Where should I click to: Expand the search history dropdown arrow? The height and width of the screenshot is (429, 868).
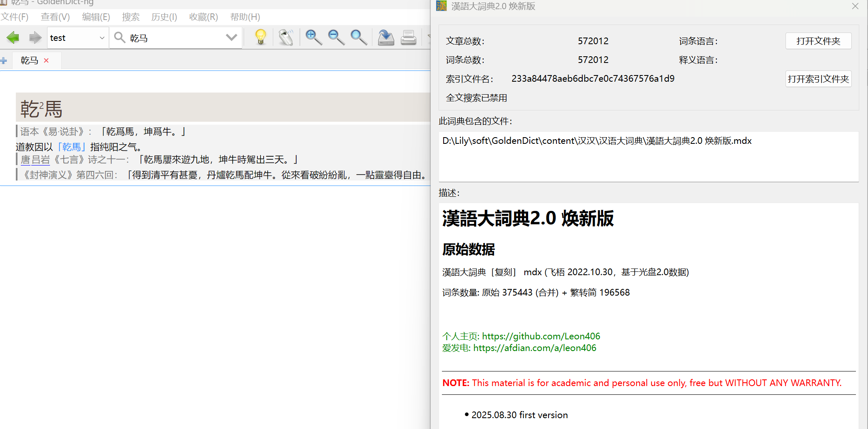click(231, 38)
